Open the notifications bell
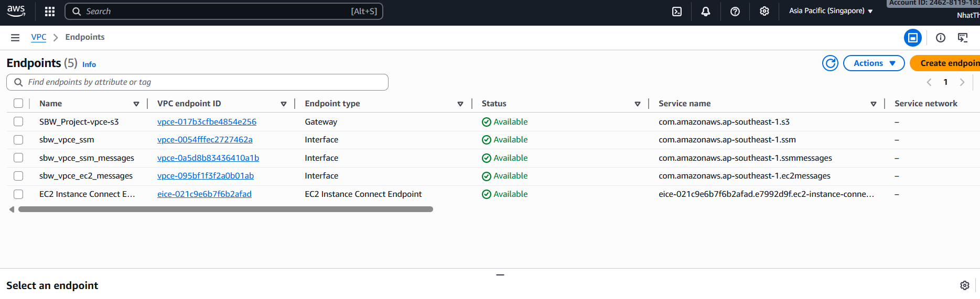980x299 pixels. pyautogui.click(x=706, y=12)
